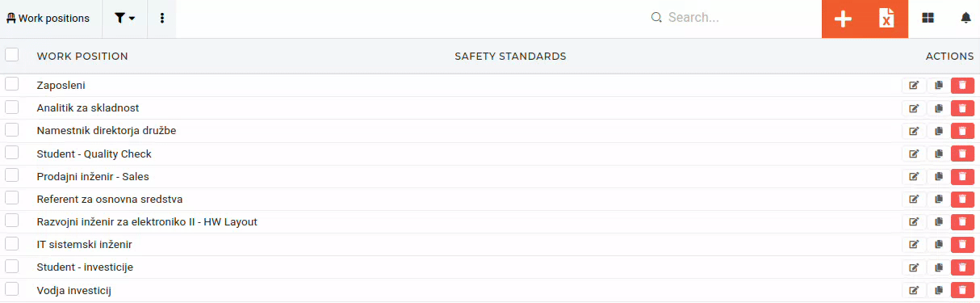The width and height of the screenshot is (980, 303).
Task: Duplicate the Analitik za skladnost row
Action: click(939, 108)
